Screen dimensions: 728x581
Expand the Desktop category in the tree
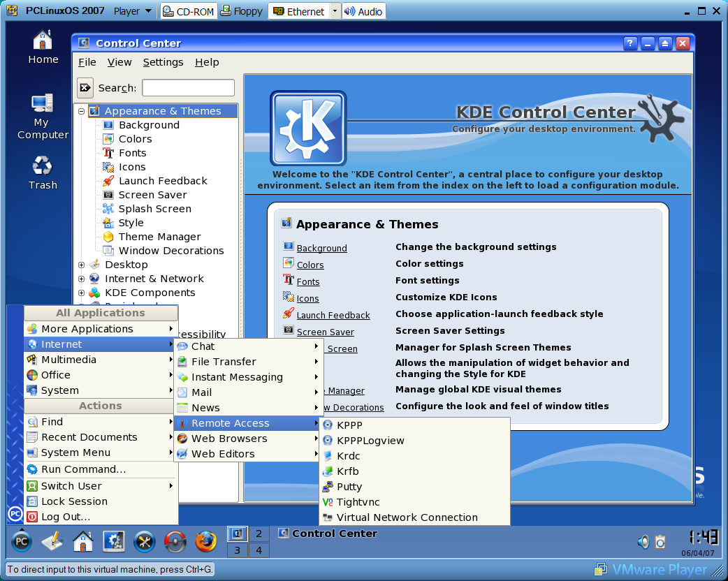pyautogui.click(x=80, y=264)
